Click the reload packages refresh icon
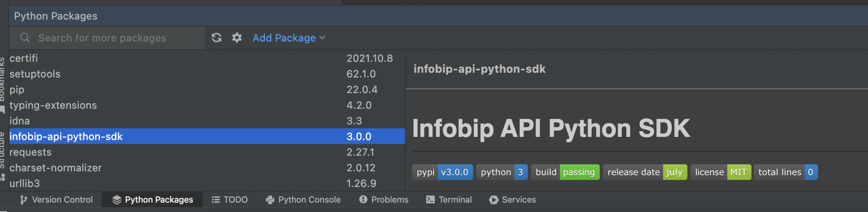 (217, 38)
